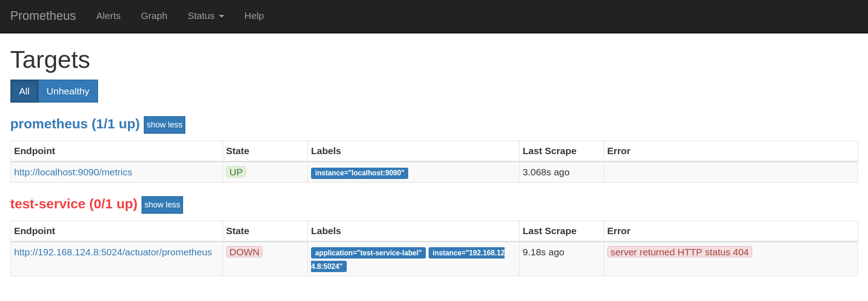Image resolution: width=868 pixels, height=301 pixels.
Task: Click the Error header in test-service table
Action: (x=618, y=231)
